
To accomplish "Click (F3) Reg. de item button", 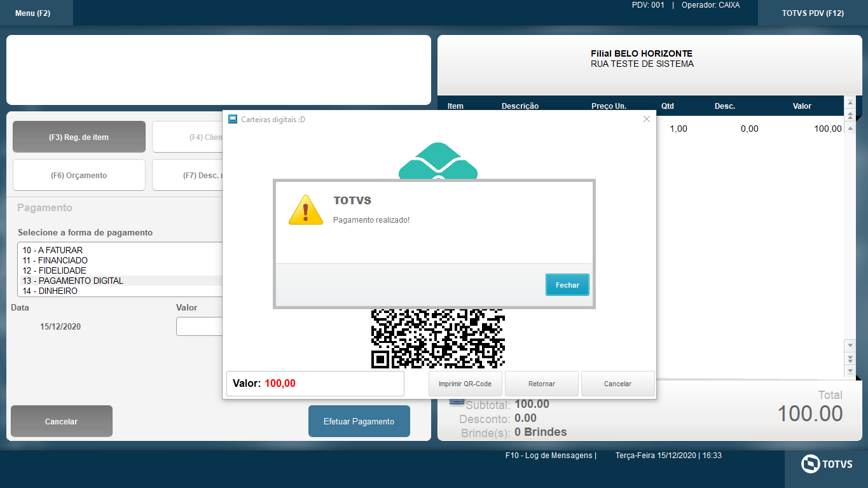I will [x=79, y=137].
